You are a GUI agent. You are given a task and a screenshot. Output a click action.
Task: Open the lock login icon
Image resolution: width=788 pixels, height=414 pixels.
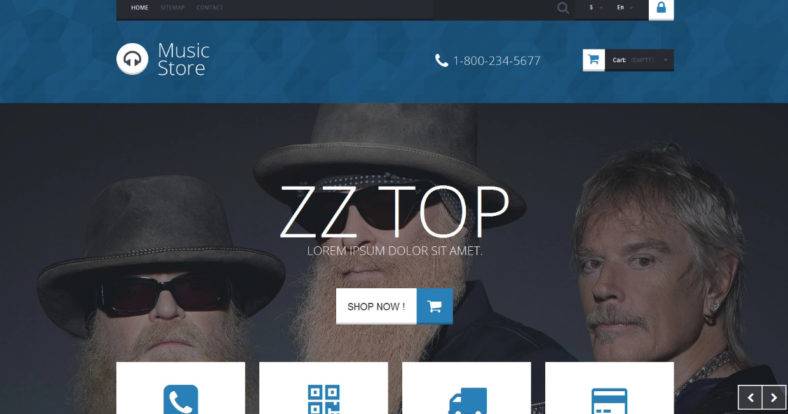click(661, 8)
